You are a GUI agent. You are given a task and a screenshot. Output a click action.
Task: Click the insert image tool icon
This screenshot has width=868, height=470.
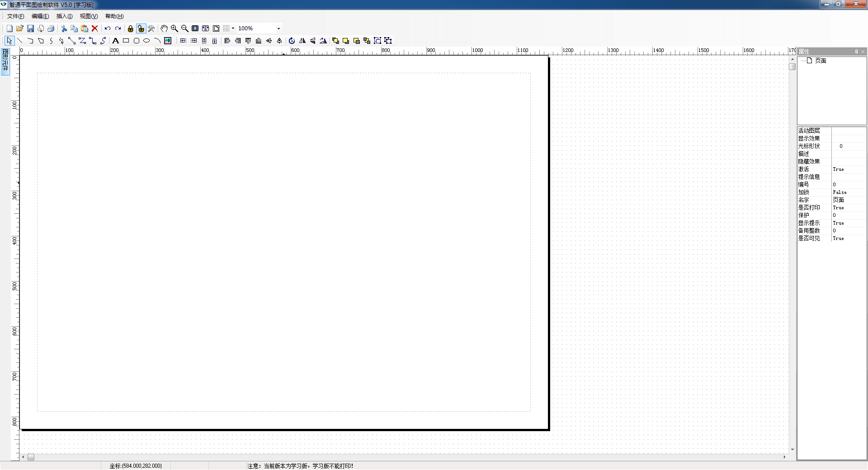(168, 41)
